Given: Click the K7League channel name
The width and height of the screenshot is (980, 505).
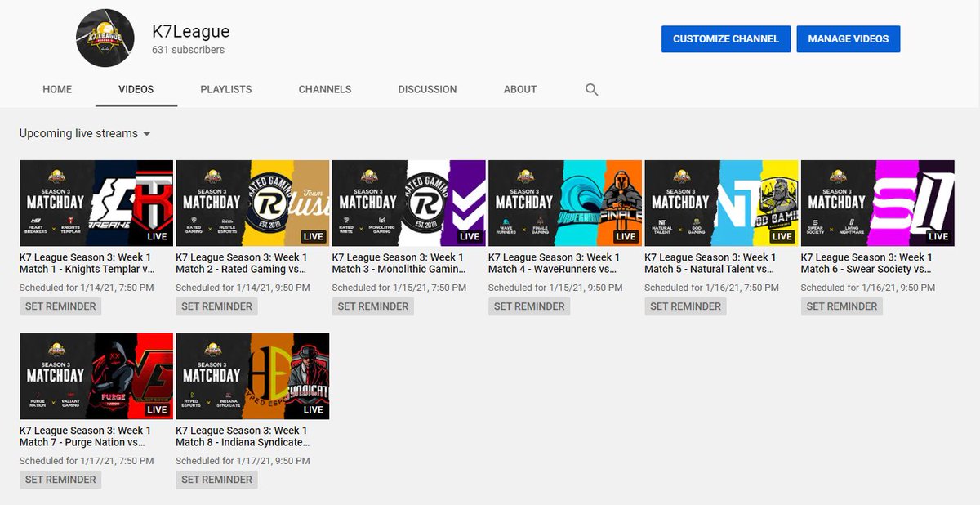Looking at the screenshot, I should tap(191, 32).
